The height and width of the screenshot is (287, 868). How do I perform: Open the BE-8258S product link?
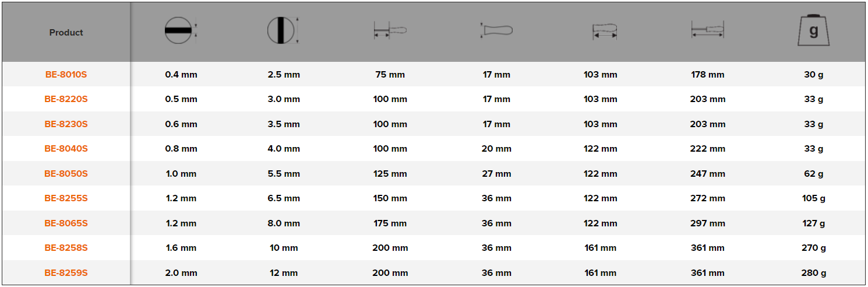[66, 248]
